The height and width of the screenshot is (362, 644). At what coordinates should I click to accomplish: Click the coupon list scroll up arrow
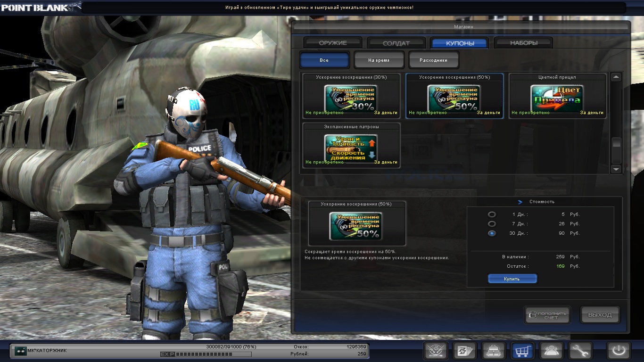(x=616, y=77)
